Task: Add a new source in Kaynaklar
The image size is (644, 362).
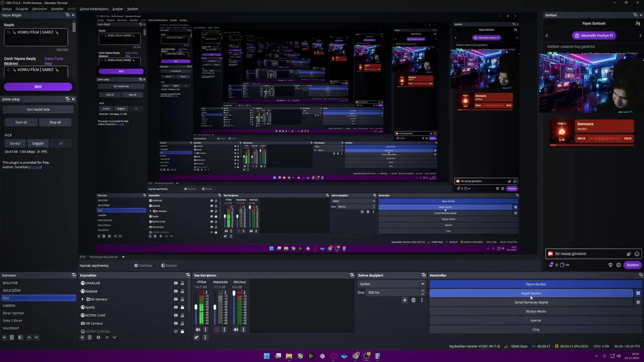Action: [x=82, y=337]
